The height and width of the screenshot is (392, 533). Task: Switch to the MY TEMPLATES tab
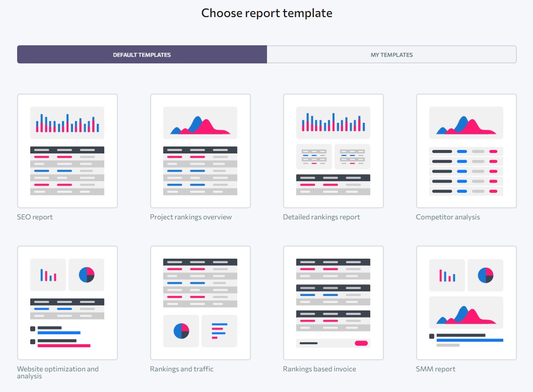click(x=391, y=54)
